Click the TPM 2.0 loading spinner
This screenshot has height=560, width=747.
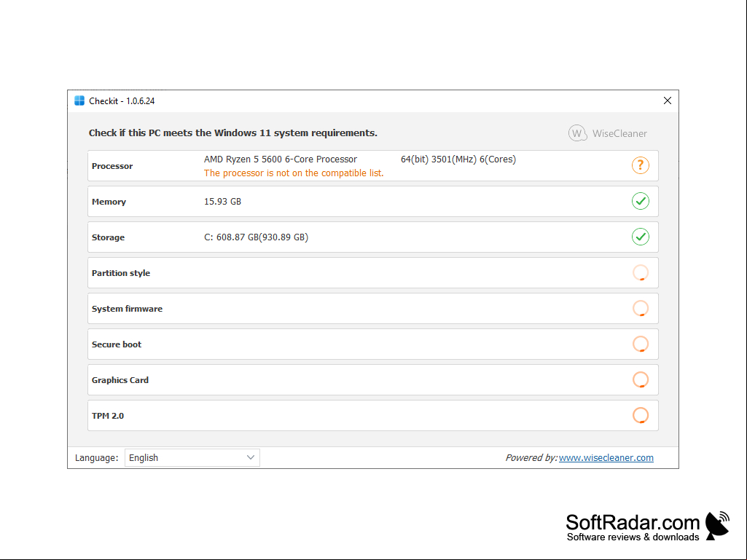click(641, 416)
